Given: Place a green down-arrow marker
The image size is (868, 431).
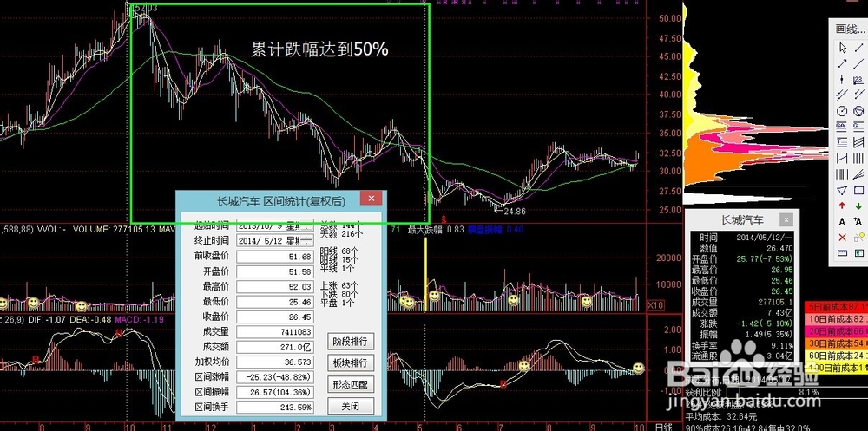Looking at the screenshot, I should 858,206.
